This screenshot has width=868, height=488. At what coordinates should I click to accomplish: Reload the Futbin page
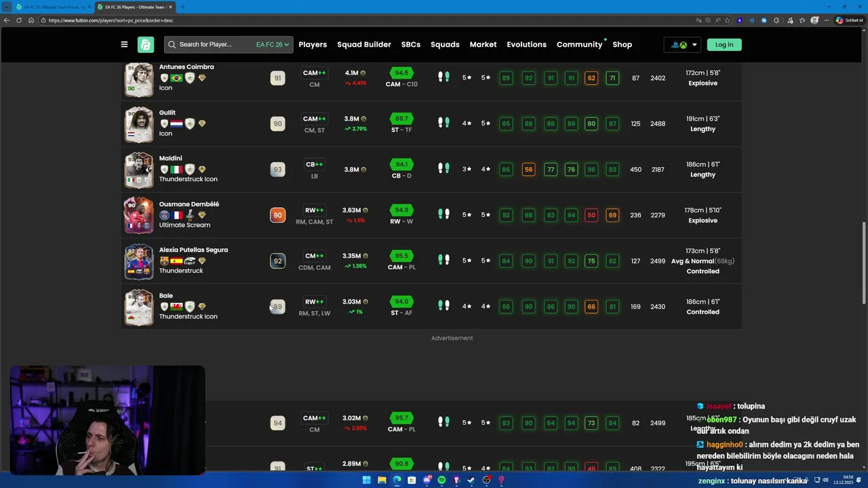click(19, 20)
